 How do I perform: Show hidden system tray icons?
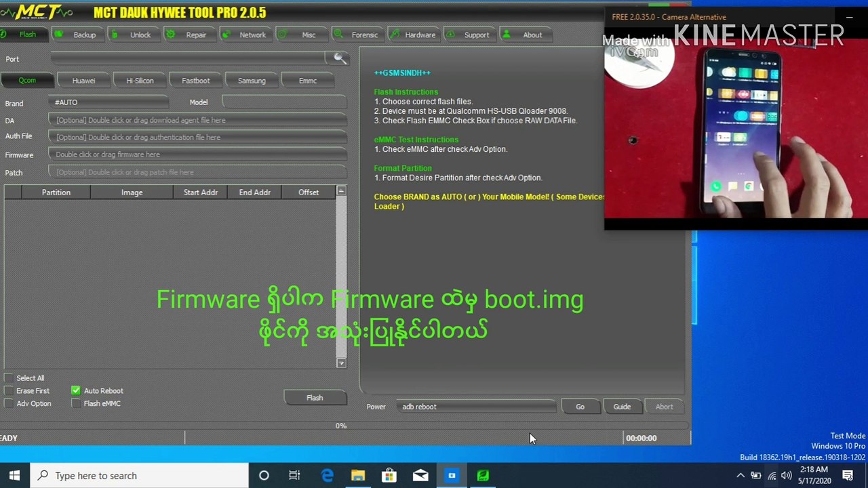tap(741, 476)
